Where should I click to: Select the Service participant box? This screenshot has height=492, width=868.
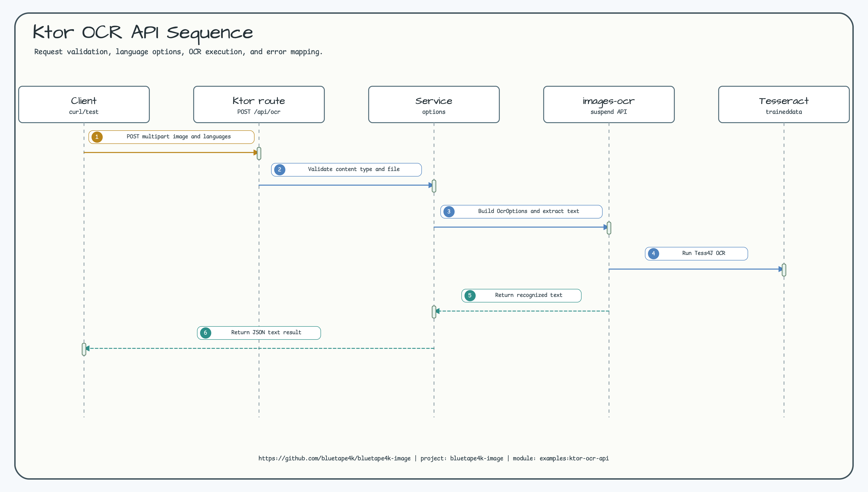pyautogui.click(x=434, y=104)
